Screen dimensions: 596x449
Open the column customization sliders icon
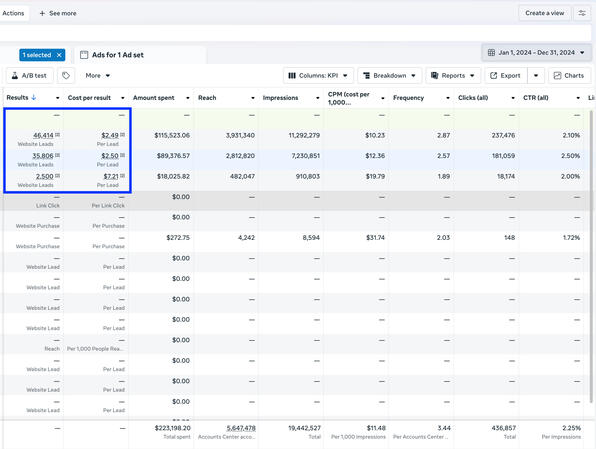[582, 13]
